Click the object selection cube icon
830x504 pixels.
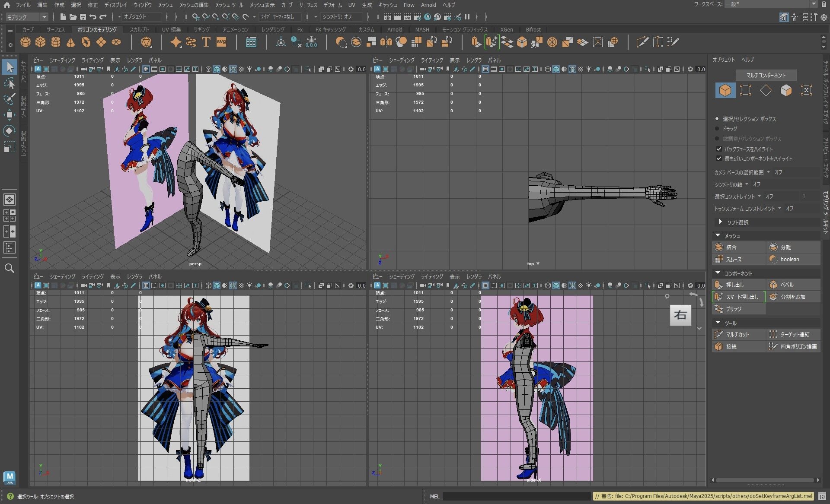[725, 90]
